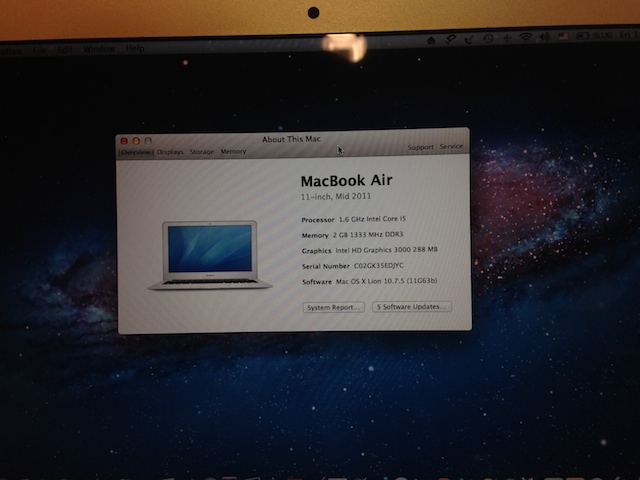Click the MacBook Air picture in About window

pos(210,255)
